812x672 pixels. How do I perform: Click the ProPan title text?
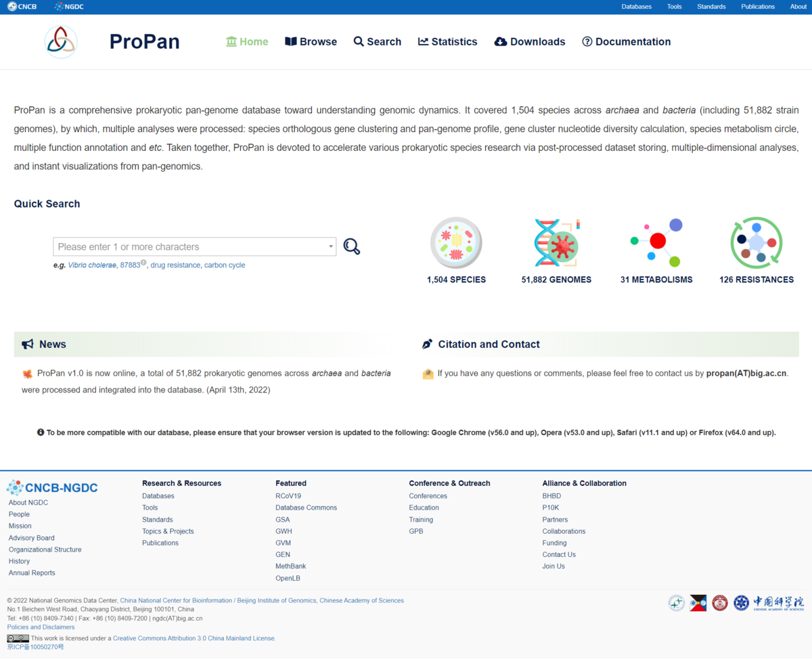coord(145,41)
